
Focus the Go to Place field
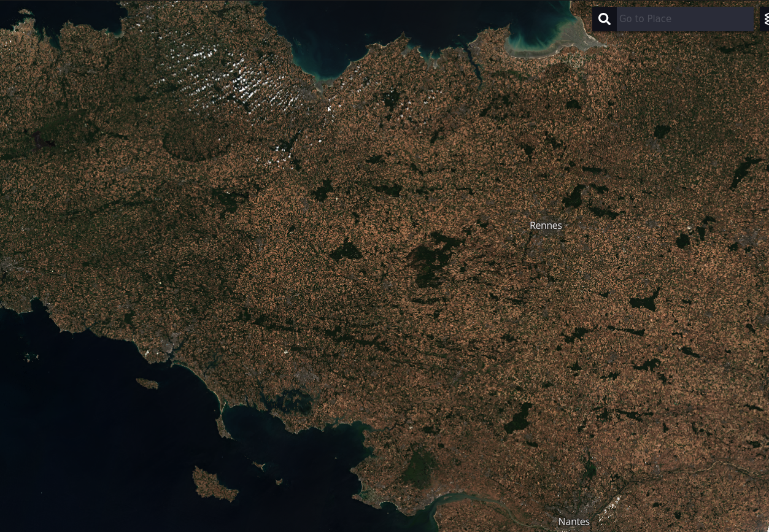[684, 19]
